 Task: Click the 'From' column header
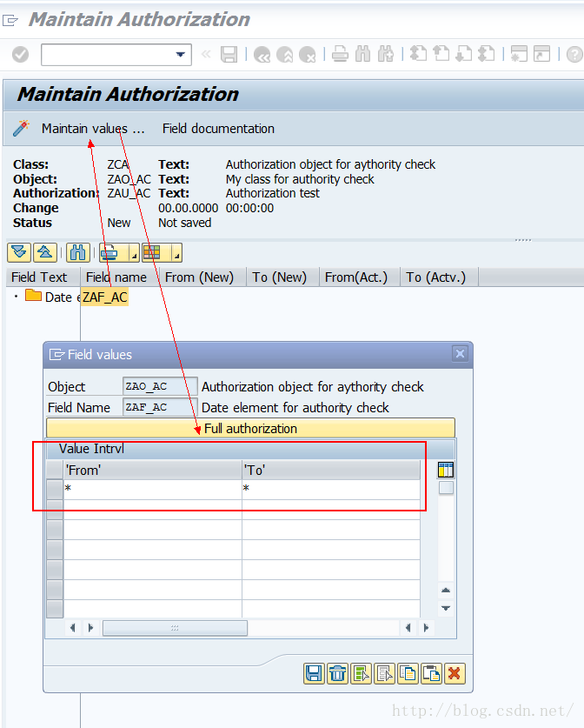coord(153,470)
